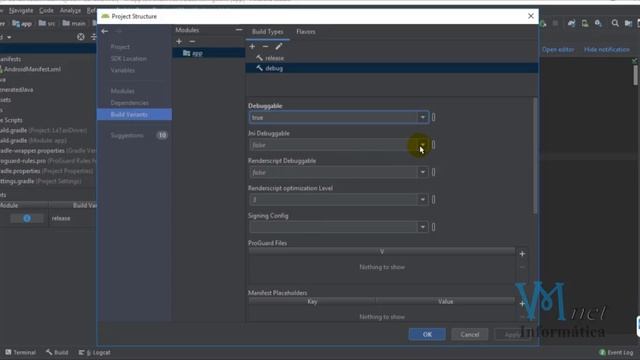Select Modules in sidebar
640x360 pixels.
[122, 91]
